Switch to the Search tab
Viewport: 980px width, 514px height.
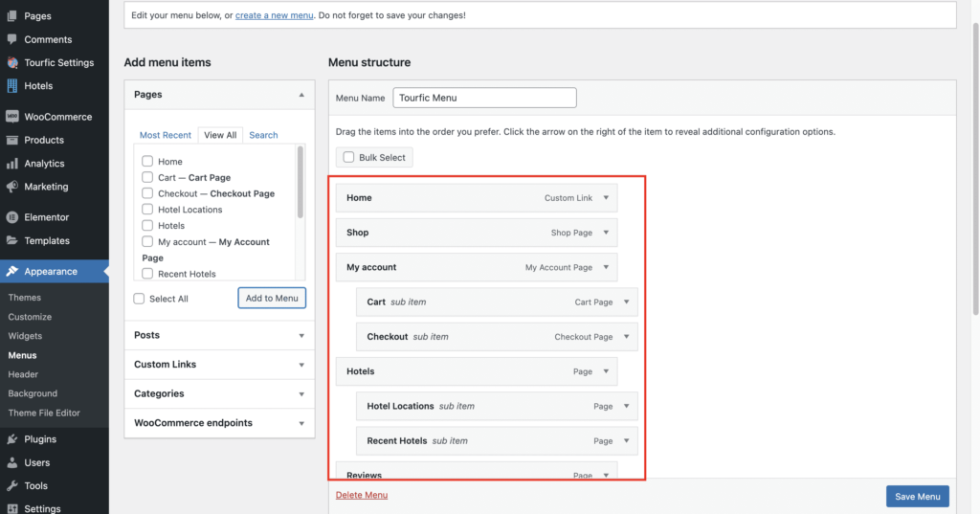(263, 135)
